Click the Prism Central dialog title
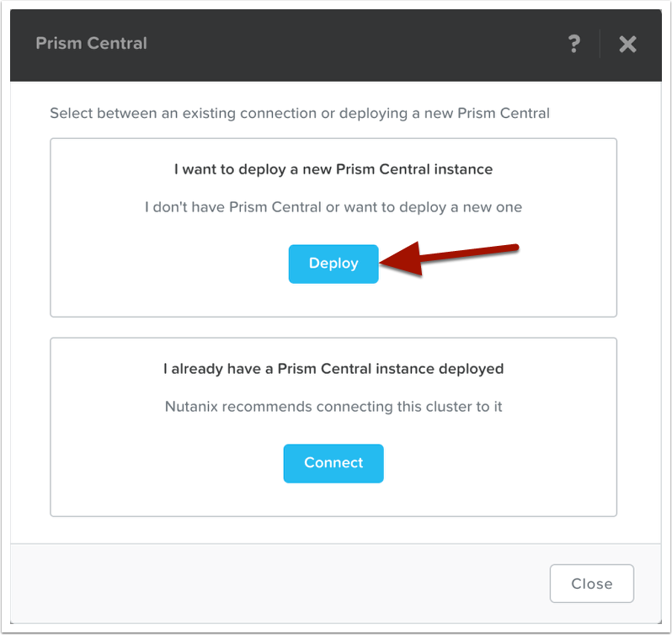Viewport: 672px width, 635px height. [x=91, y=43]
